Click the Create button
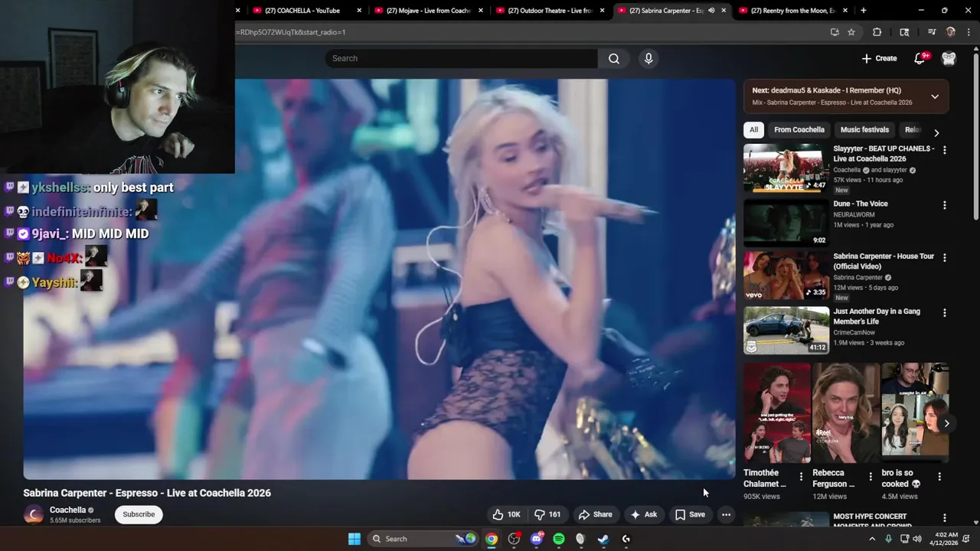Image resolution: width=980 pixels, height=551 pixels. 879,58
